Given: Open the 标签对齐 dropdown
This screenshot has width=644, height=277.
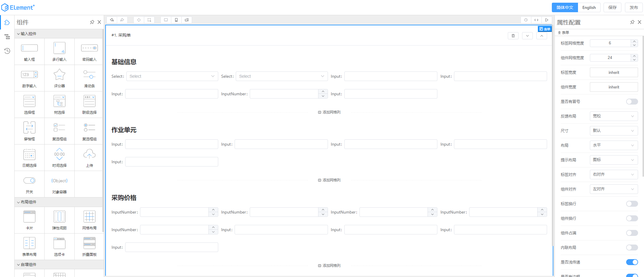Looking at the screenshot, I should click(x=614, y=175).
